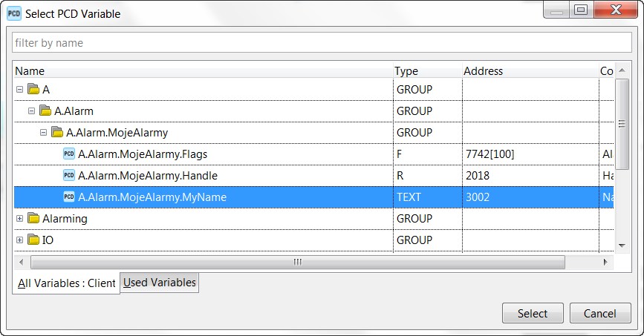
Task: Collapse the A.Alarm group node
Action: (x=31, y=111)
